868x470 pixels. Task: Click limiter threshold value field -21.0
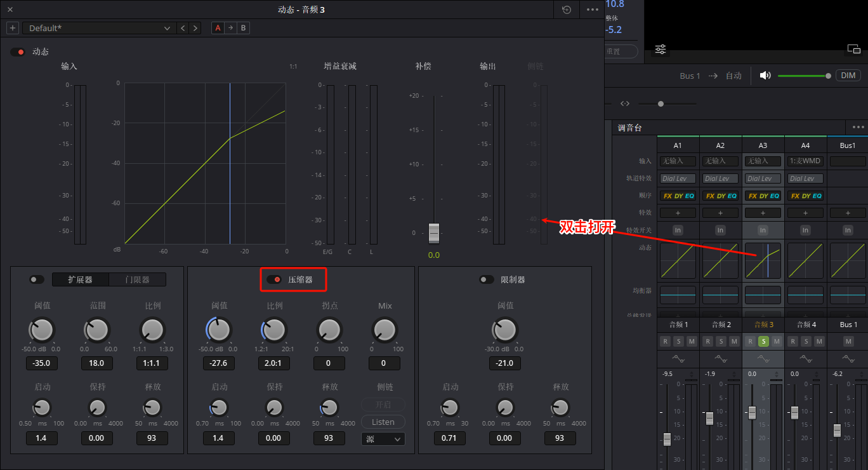click(x=504, y=363)
